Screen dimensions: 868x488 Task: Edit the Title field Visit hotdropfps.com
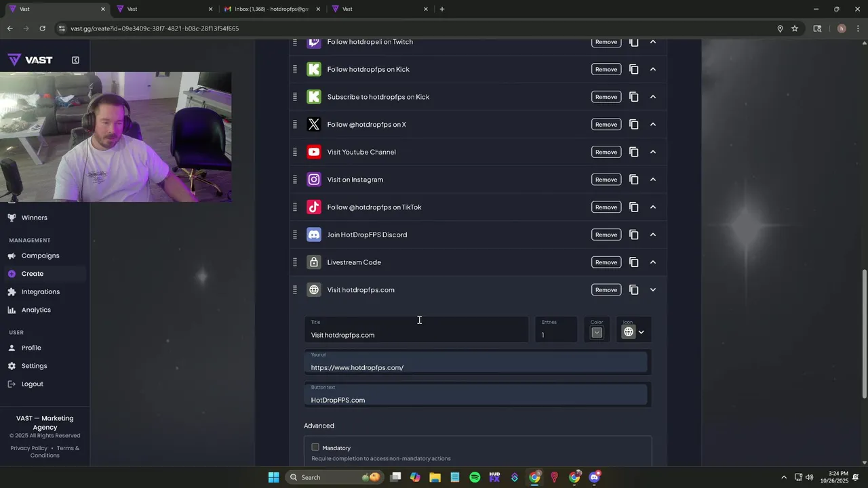(416, 330)
